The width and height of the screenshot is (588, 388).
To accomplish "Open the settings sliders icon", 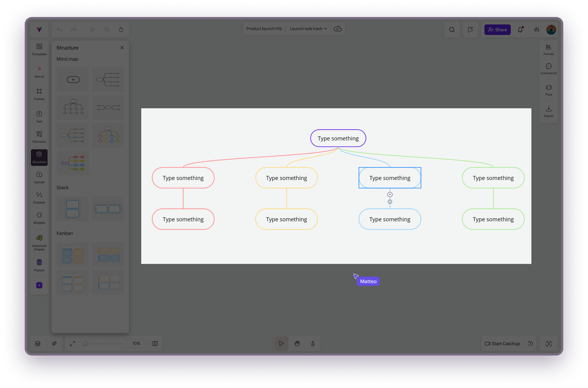I will [x=537, y=30].
